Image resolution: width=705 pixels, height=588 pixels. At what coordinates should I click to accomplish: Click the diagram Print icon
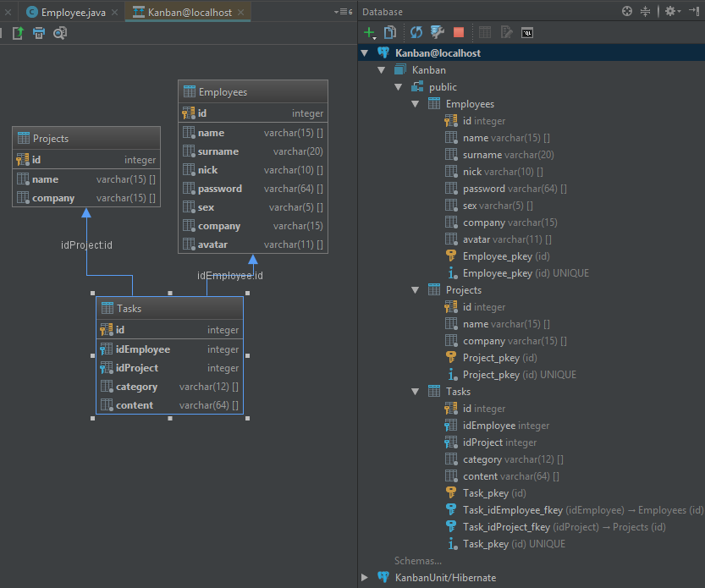pyautogui.click(x=39, y=33)
